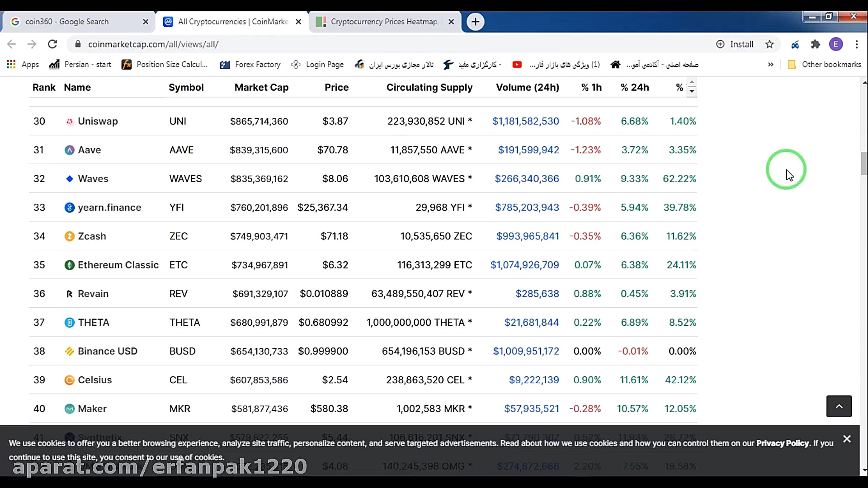868x488 pixels.
Task: Click the Revain logo icon
Action: click(70, 294)
